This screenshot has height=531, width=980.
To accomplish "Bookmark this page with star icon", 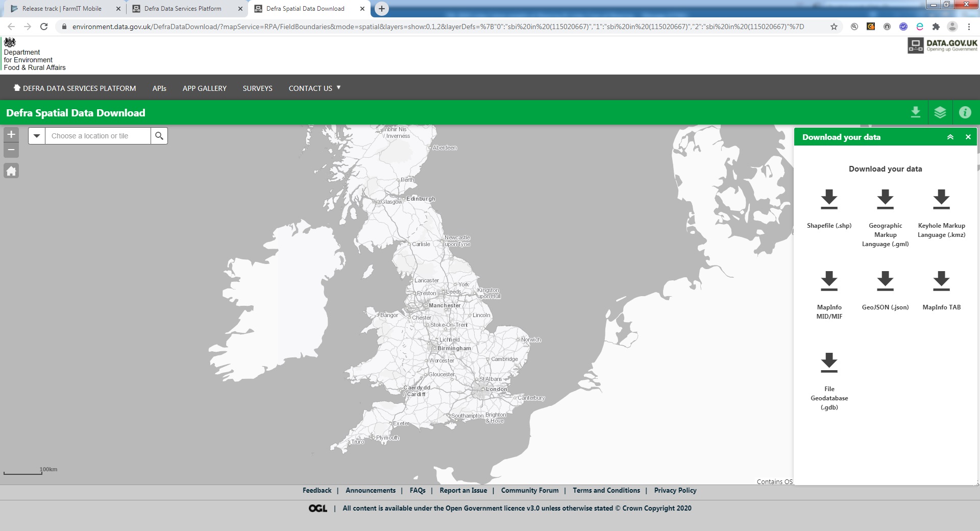I will point(834,27).
